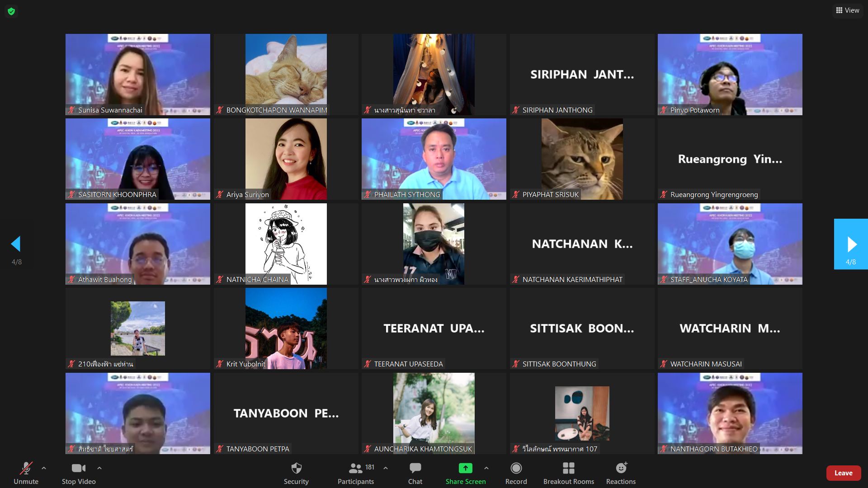Select PIYAPHAT SRISUK's cat picture tile
This screenshot has width=868, height=488.
click(582, 159)
